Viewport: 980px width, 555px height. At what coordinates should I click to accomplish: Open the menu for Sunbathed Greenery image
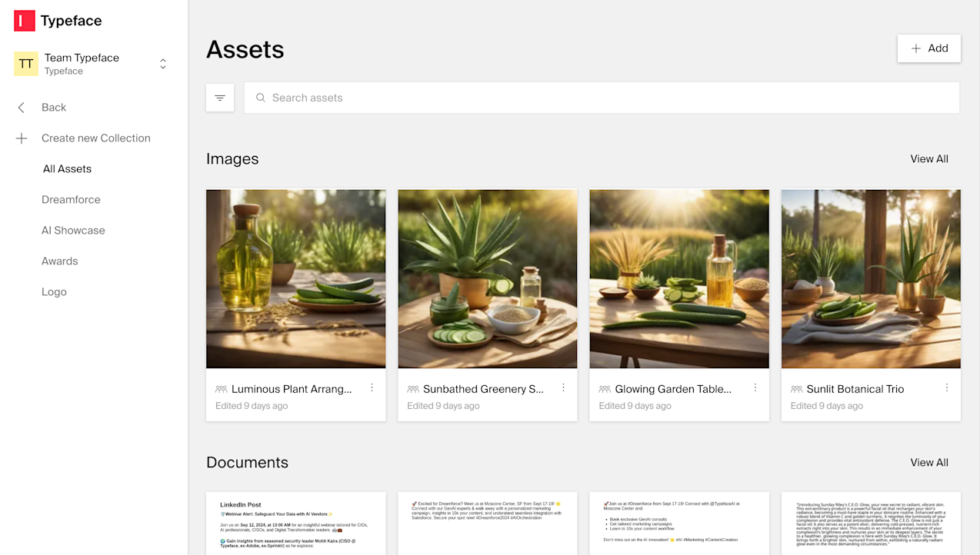click(x=563, y=388)
